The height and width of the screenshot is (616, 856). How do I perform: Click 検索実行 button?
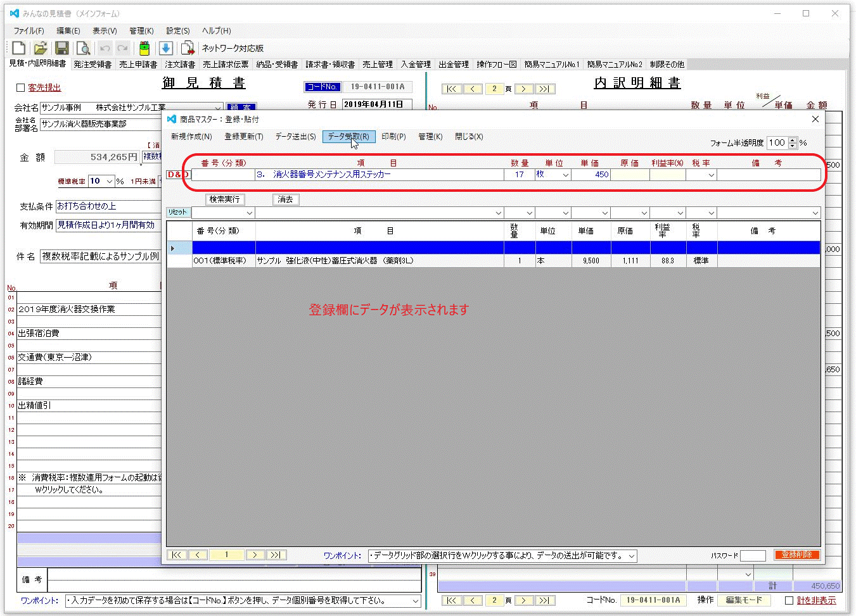pos(225,199)
